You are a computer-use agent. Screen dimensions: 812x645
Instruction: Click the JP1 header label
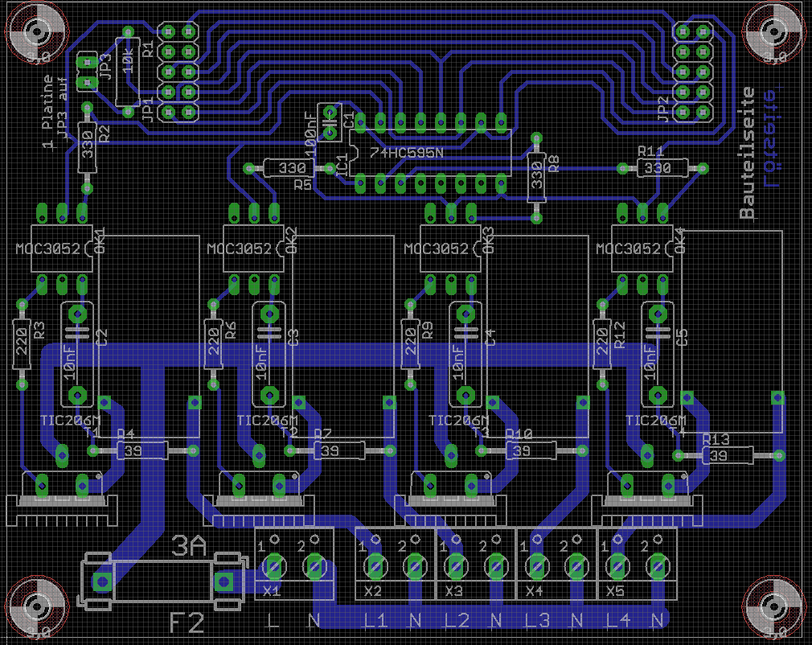pos(148,111)
